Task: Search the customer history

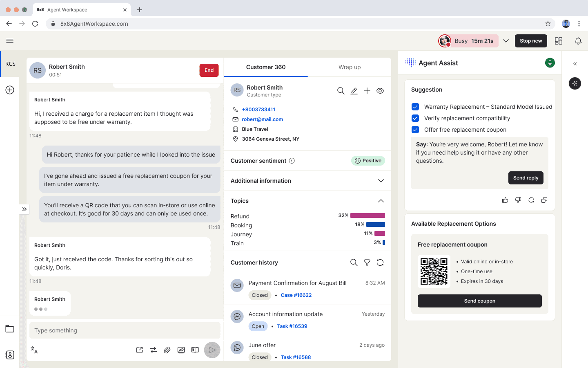Action: pyautogui.click(x=354, y=263)
